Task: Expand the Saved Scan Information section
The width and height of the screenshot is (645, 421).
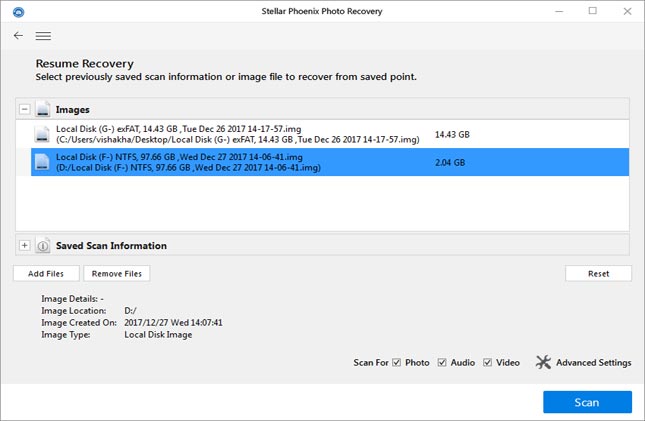Action: click(25, 246)
